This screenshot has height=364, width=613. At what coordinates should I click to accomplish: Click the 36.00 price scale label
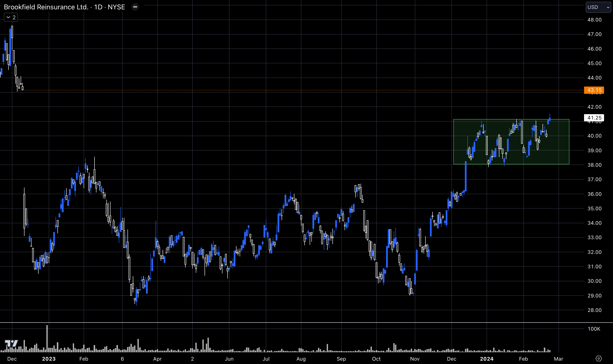tap(594, 194)
